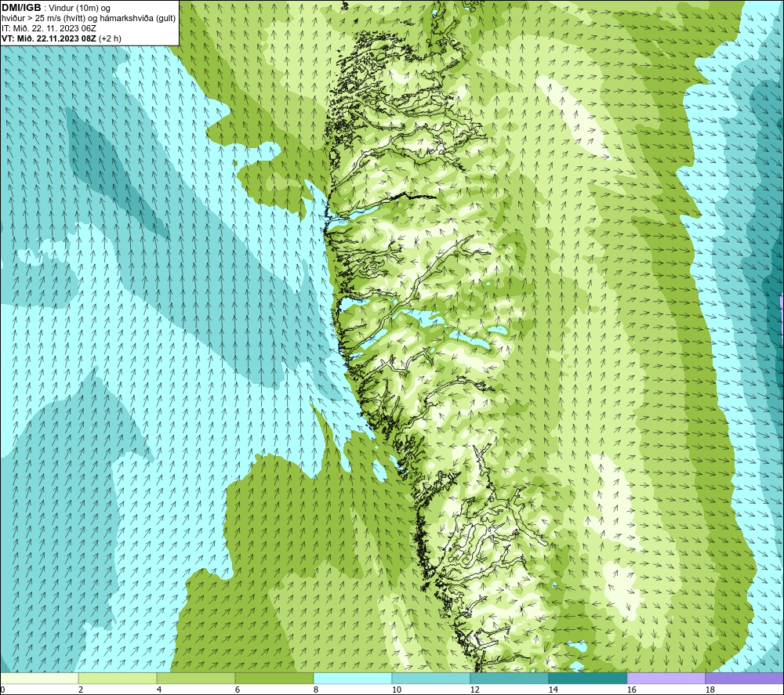Viewport: 784px width, 695px height.
Task: Click the light green 2–4 m/s legend swatch
Action: coord(118,678)
